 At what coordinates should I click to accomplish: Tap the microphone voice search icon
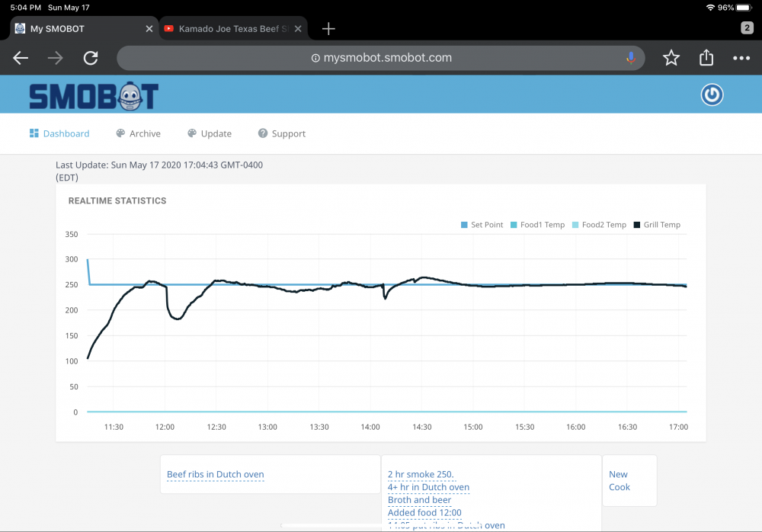click(631, 58)
